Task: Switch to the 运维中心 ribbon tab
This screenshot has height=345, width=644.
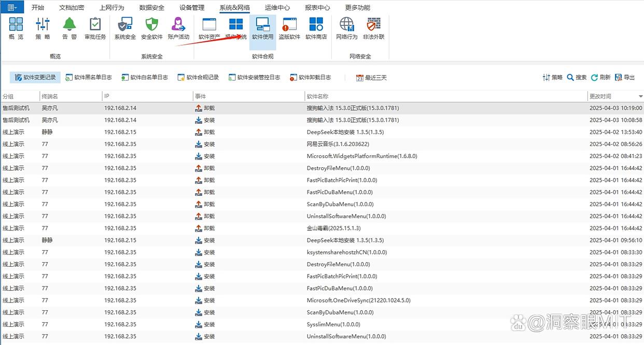Action: [x=277, y=8]
